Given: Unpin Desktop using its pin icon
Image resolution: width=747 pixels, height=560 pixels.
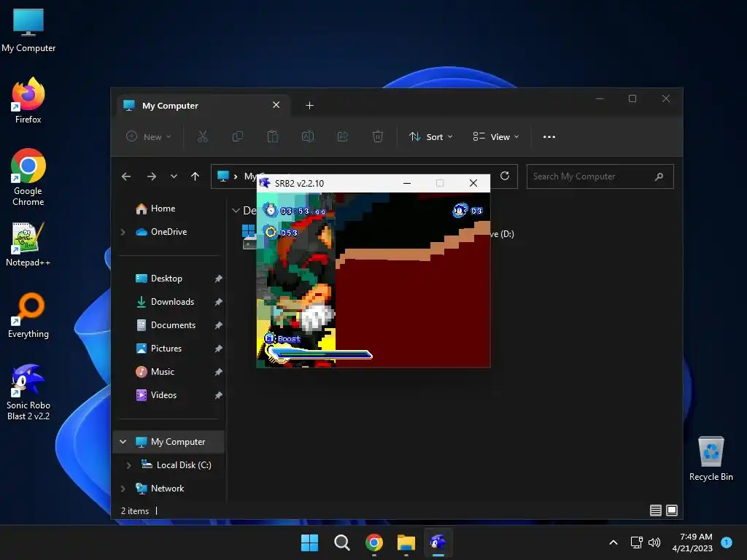Looking at the screenshot, I should [x=218, y=279].
